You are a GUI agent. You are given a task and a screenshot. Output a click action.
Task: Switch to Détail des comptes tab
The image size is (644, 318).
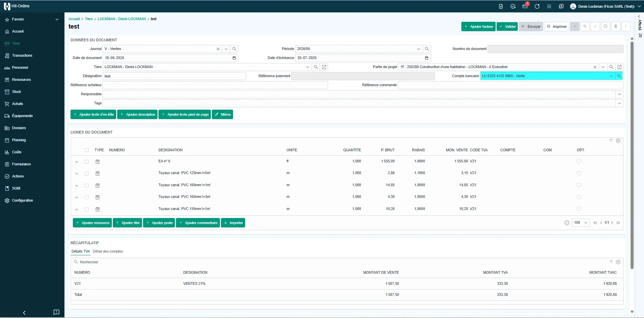108,251
